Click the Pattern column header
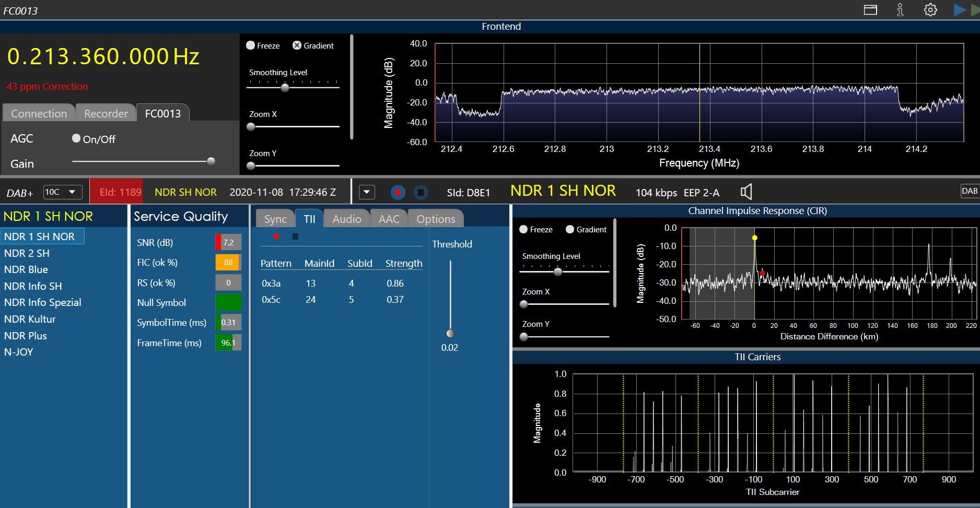This screenshot has height=508, width=980. point(276,263)
